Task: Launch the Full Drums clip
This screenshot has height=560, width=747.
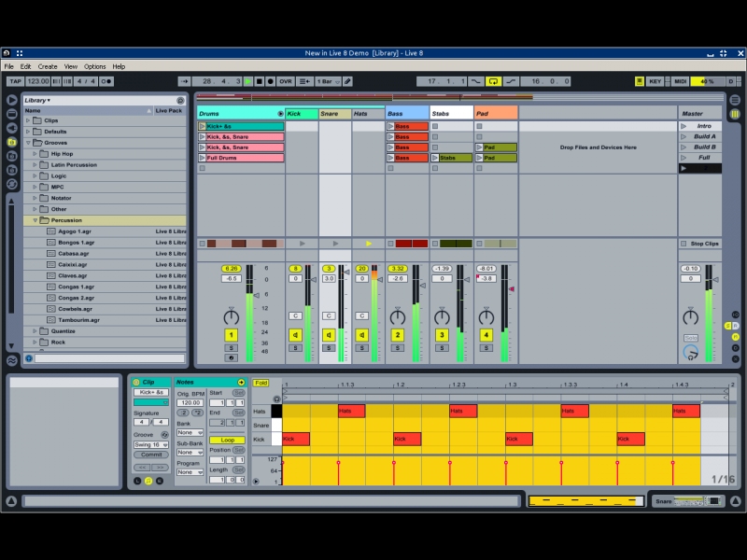Action: click(203, 158)
